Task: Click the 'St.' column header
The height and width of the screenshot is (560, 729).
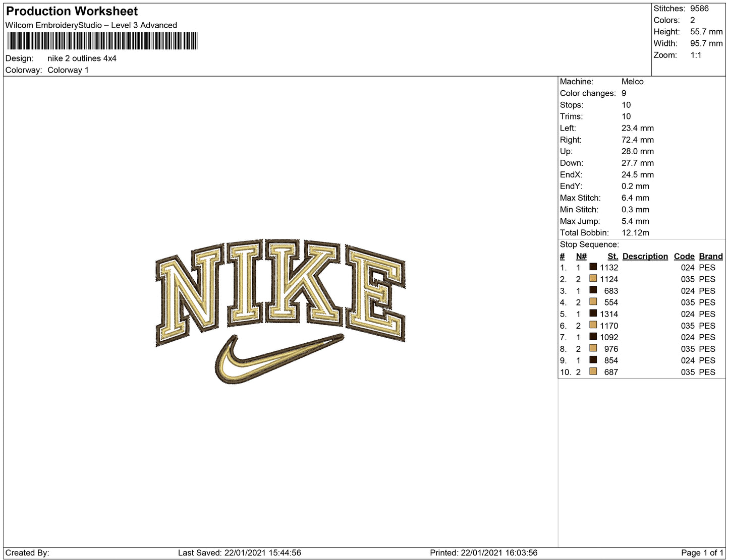Action: click(613, 256)
